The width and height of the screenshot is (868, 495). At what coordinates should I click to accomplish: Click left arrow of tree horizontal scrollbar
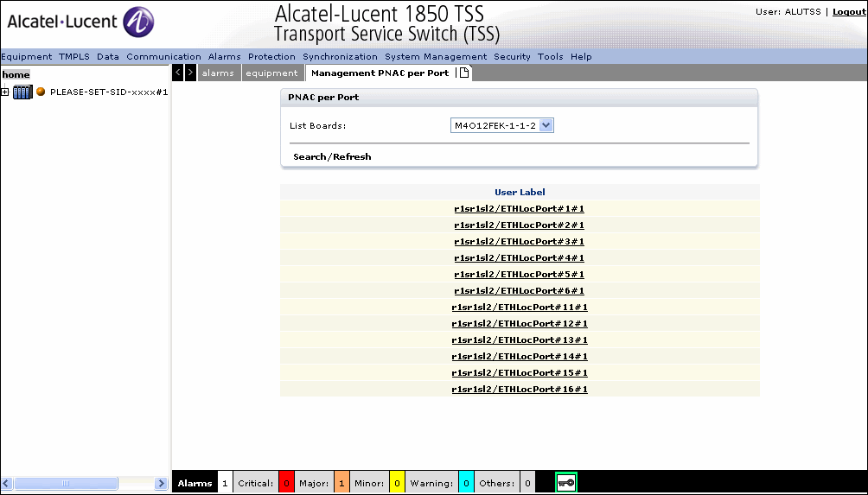point(7,484)
